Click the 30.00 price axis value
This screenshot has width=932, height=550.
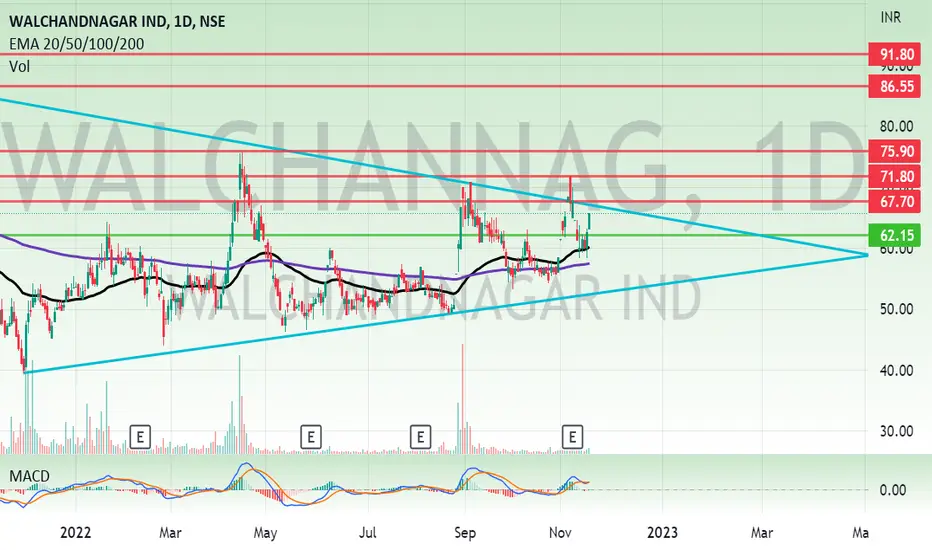click(x=896, y=431)
